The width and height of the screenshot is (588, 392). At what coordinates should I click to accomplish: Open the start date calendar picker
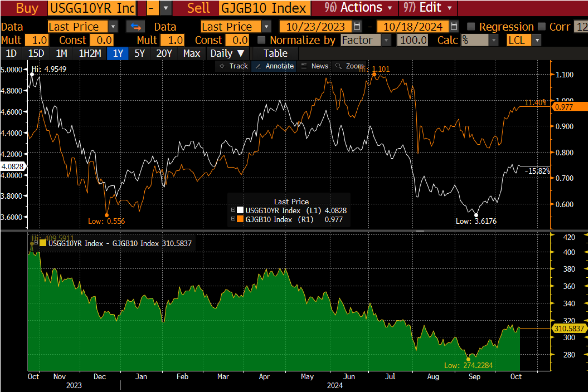pos(357,26)
